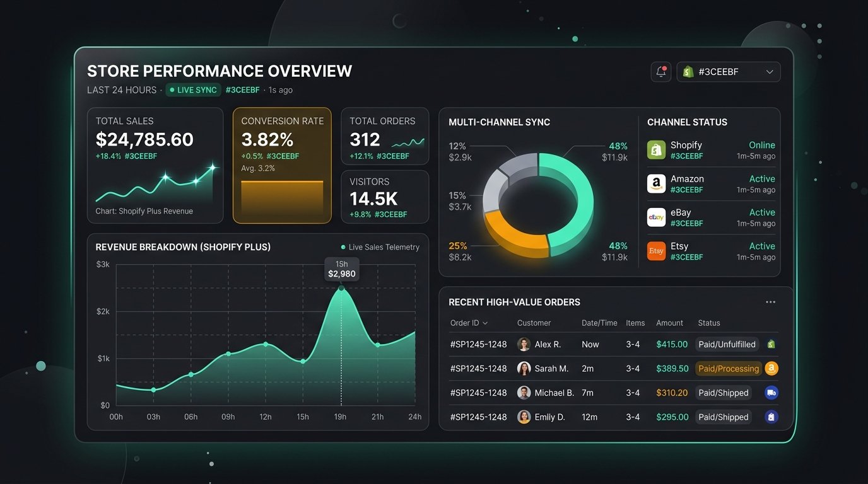Screen dimensions: 868x484
Task: Click the $415.00 amount
Action: (x=672, y=345)
